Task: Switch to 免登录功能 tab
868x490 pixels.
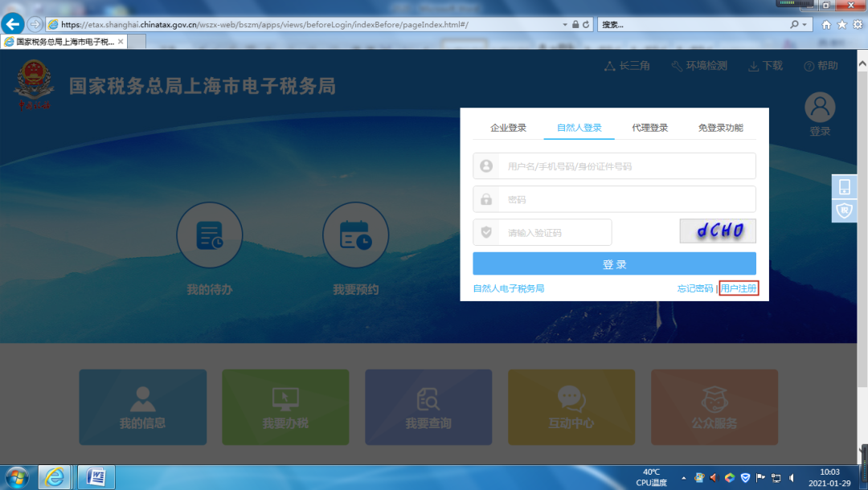Action: [x=720, y=128]
